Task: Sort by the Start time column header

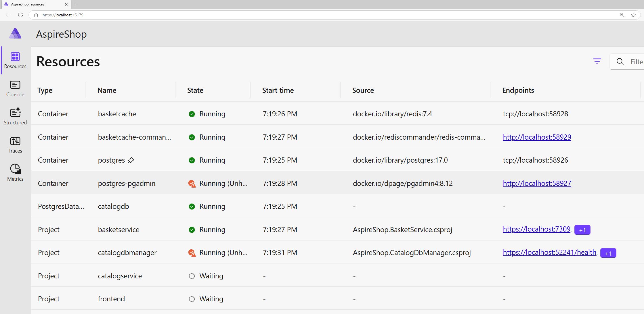Action: pos(278,90)
